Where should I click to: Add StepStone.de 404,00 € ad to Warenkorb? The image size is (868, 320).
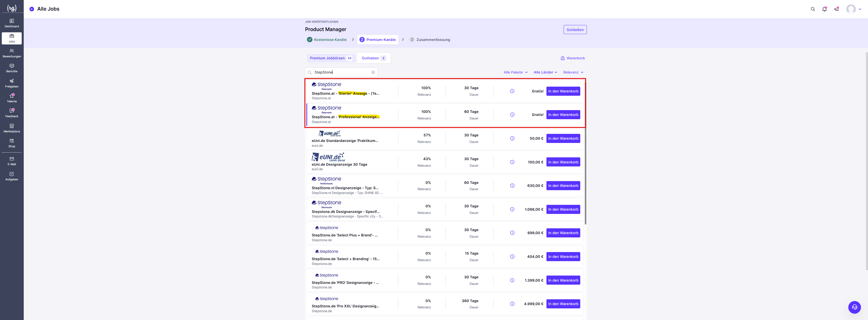pos(563,257)
